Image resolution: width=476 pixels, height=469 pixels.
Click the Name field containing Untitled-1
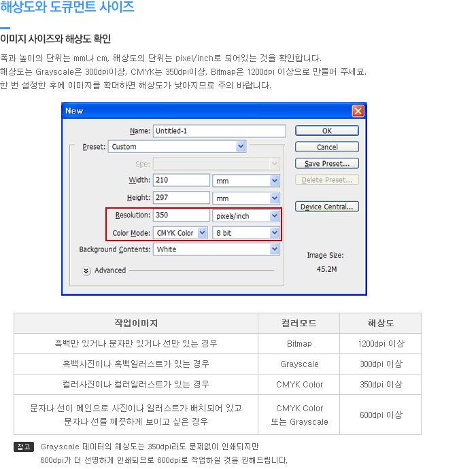coord(218,131)
